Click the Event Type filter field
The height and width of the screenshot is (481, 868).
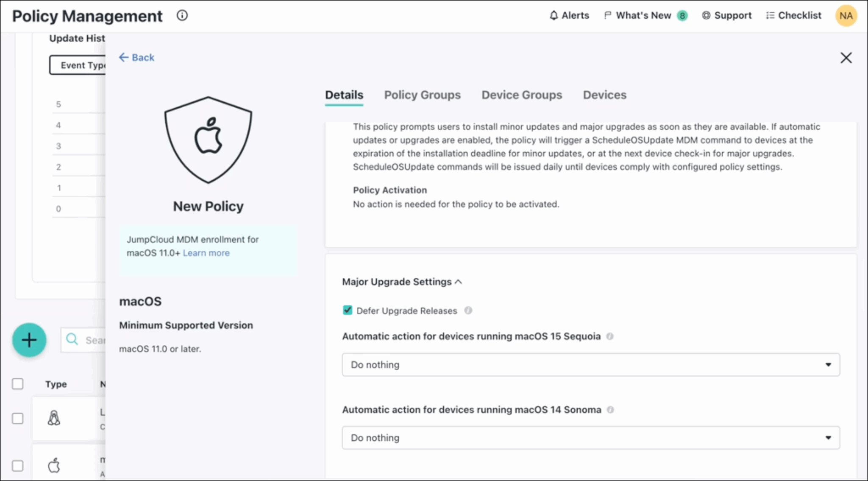click(84, 65)
